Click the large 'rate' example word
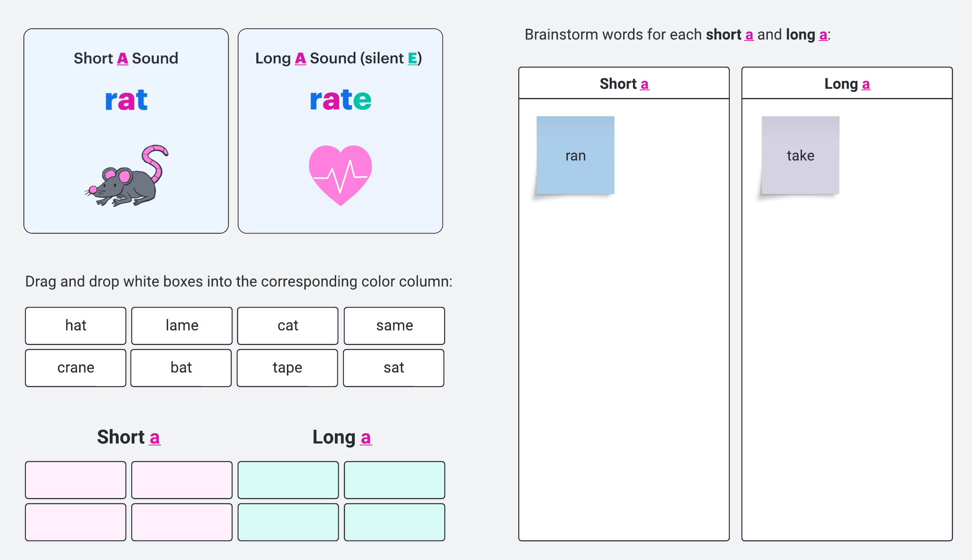This screenshot has height=560, width=972. pos(340,100)
